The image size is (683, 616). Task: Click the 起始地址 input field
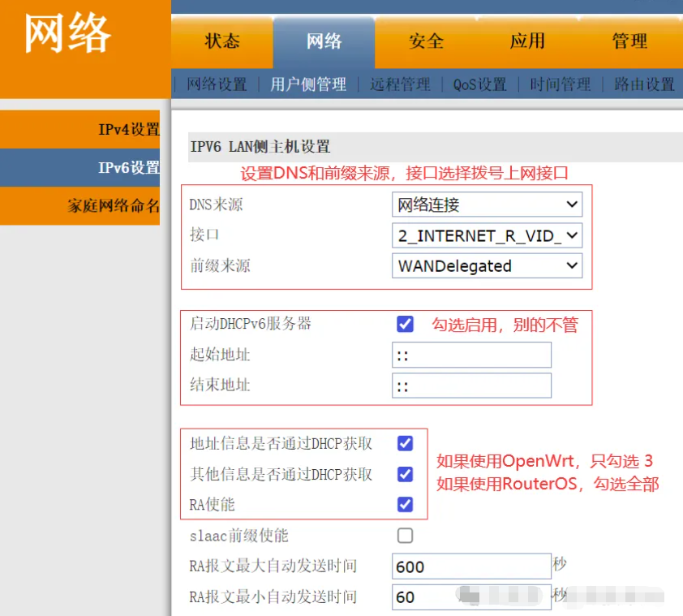point(470,355)
